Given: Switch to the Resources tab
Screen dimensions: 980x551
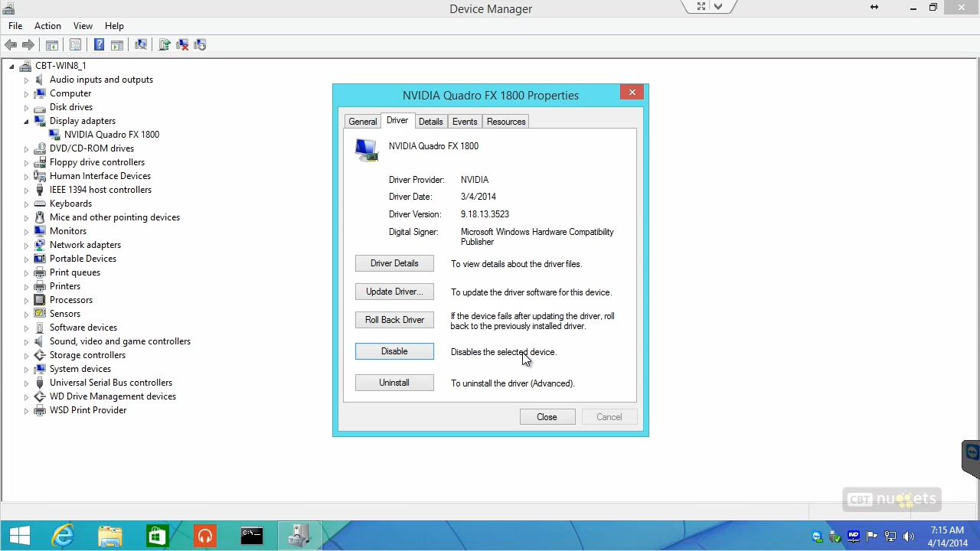Looking at the screenshot, I should coord(506,122).
